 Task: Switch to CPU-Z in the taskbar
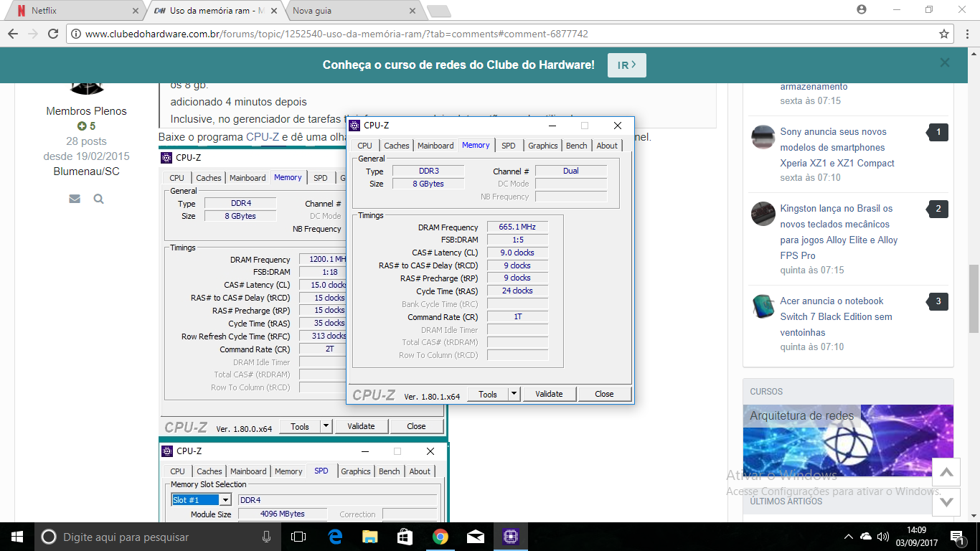(x=510, y=537)
